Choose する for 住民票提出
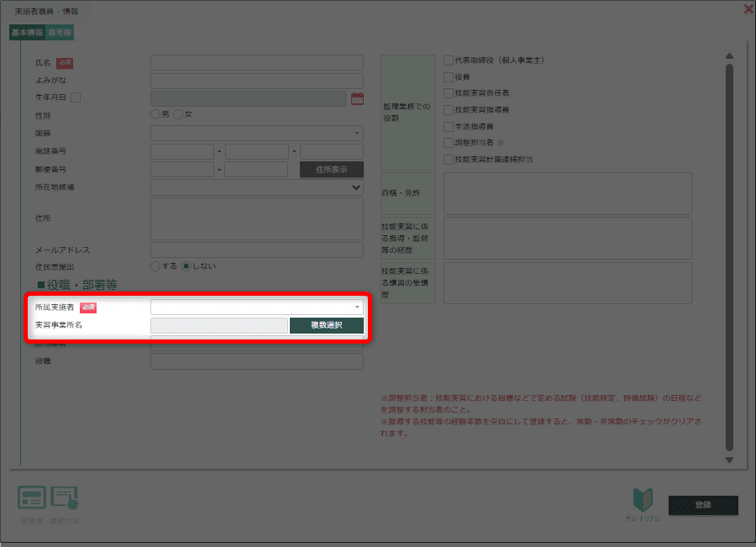This screenshot has height=547, width=756. point(155,266)
